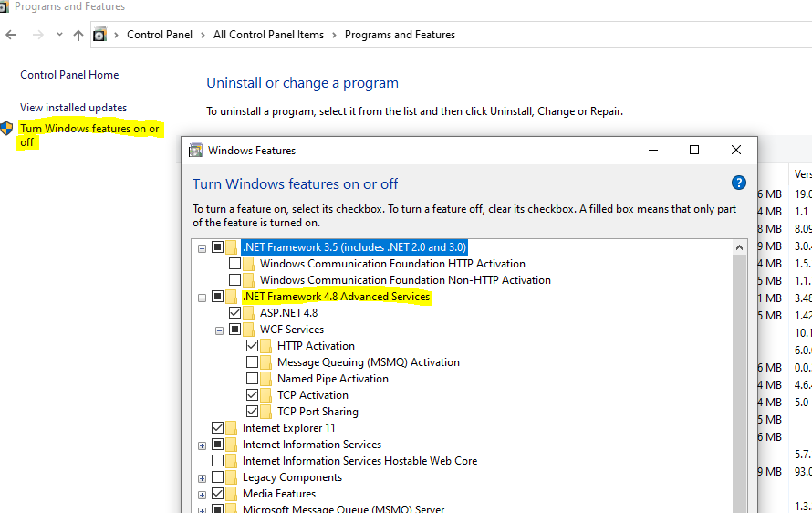Viewport: 812px width, 513px height.
Task: Click the Back navigation arrow
Action: (x=11, y=35)
